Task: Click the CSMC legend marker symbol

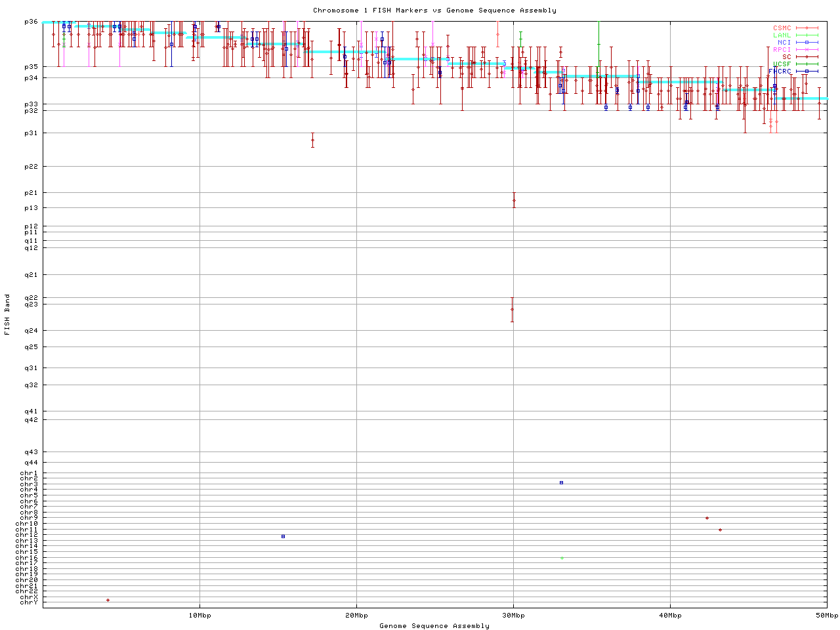Action: [x=807, y=28]
